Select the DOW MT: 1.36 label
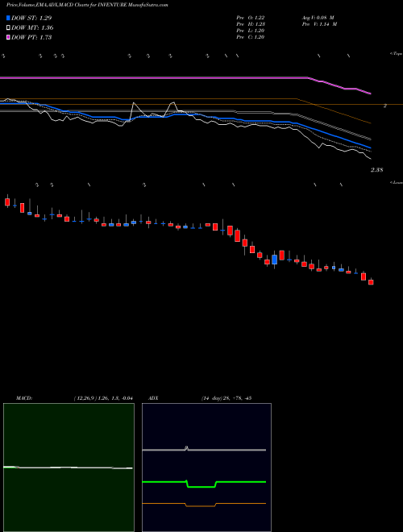This screenshot has width=403, height=532. (32, 28)
